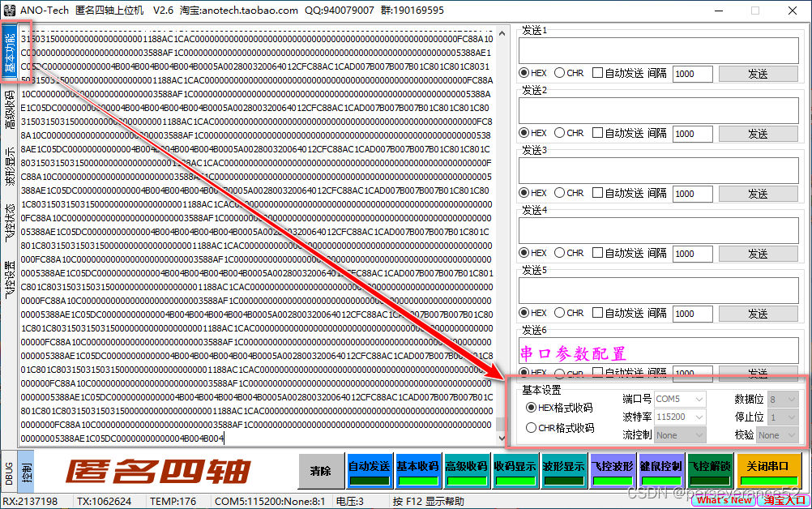Open the 飞控设置 side tab

(x=10, y=279)
